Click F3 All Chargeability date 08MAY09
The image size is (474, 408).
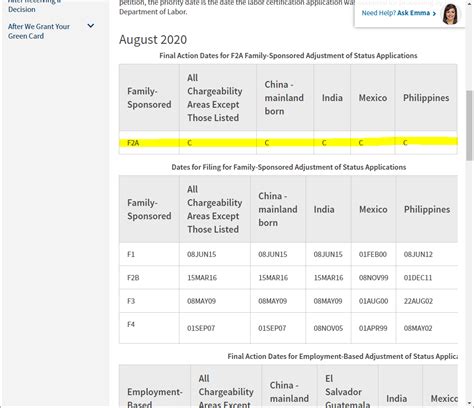coord(201,301)
